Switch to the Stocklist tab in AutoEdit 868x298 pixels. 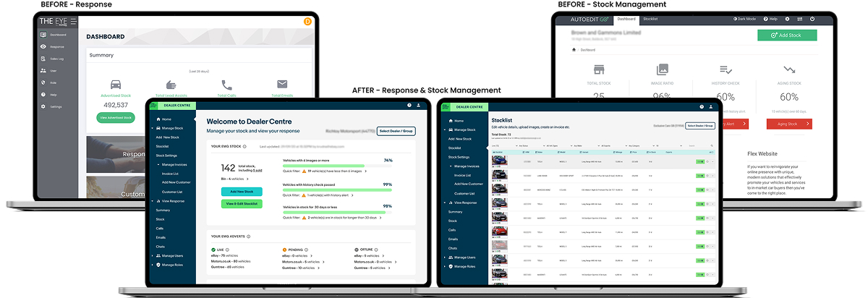(x=650, y=19)
